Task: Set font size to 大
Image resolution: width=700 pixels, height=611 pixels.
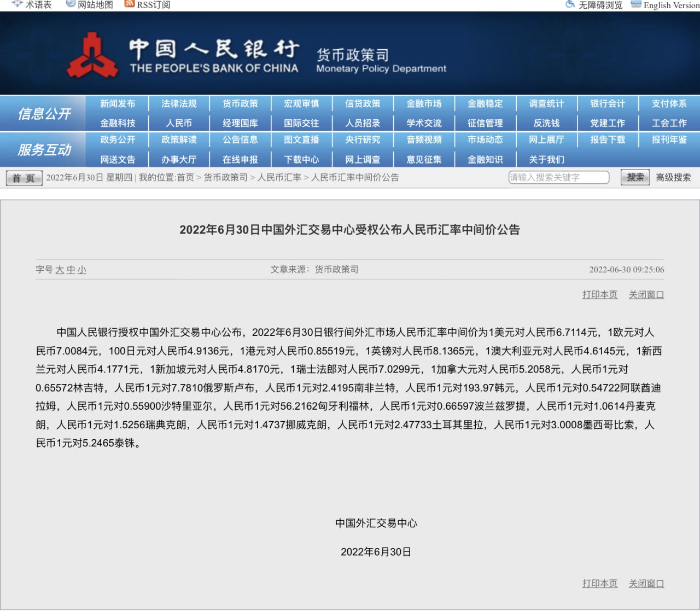Action: tap(60, 270)
